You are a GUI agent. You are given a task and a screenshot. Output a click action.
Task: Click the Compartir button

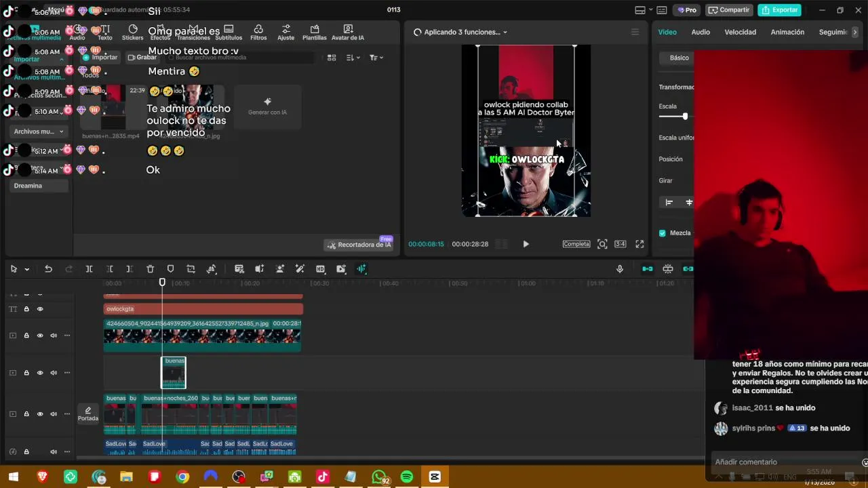(729, 10)
